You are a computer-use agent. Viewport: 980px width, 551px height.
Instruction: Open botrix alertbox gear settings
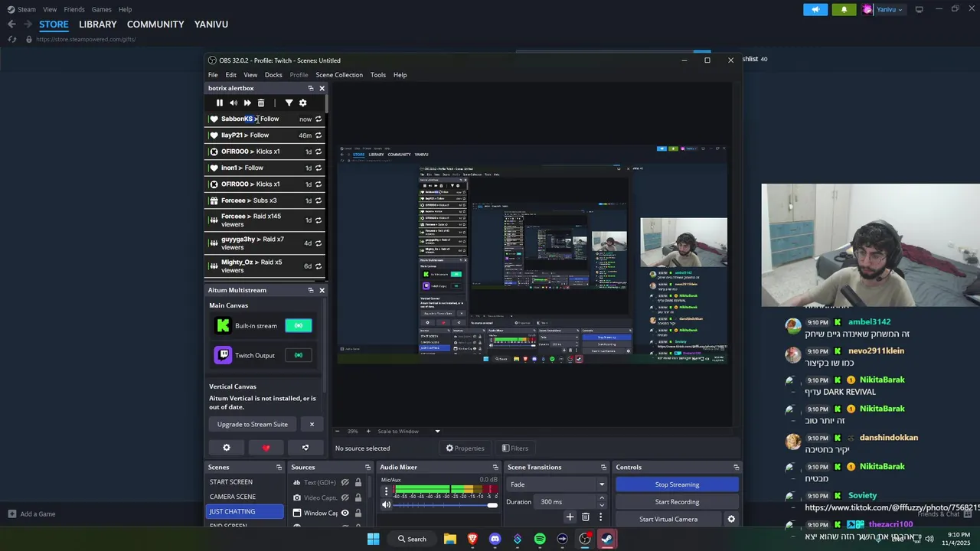pos(302,103)
